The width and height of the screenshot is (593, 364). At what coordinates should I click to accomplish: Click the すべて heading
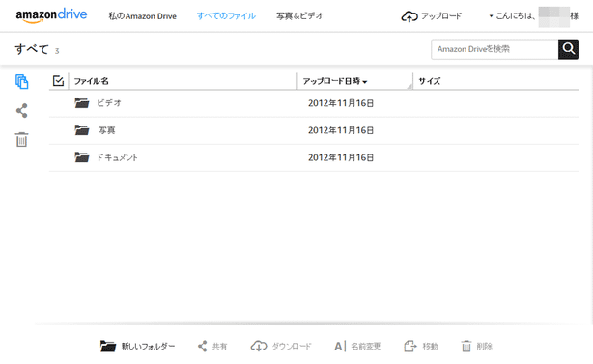click(x=32, y=49)
